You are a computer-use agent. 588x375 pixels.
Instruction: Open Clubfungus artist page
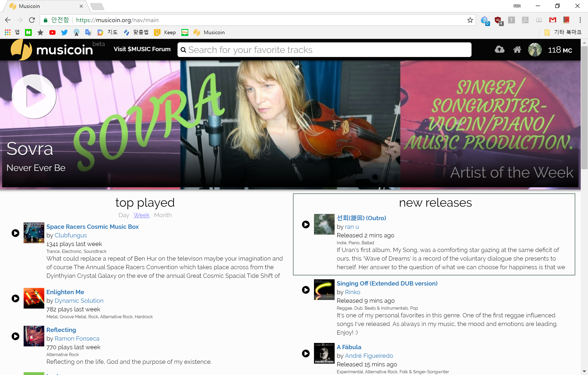(70, 235)
